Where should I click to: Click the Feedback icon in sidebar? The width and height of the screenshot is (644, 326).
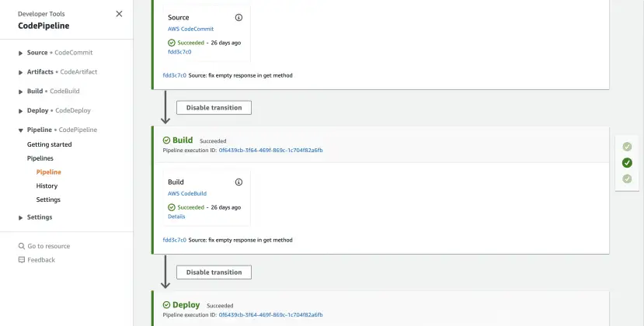(x=21, y=260)
